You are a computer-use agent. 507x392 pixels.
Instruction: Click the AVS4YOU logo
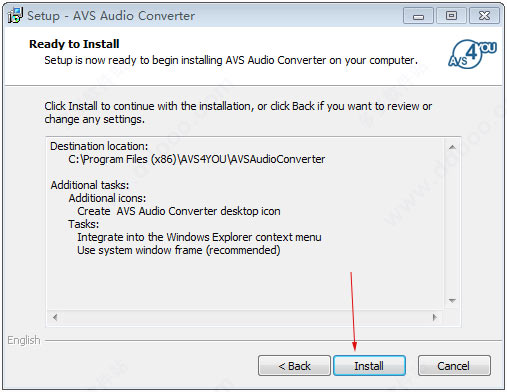click(x=472, y=54)
